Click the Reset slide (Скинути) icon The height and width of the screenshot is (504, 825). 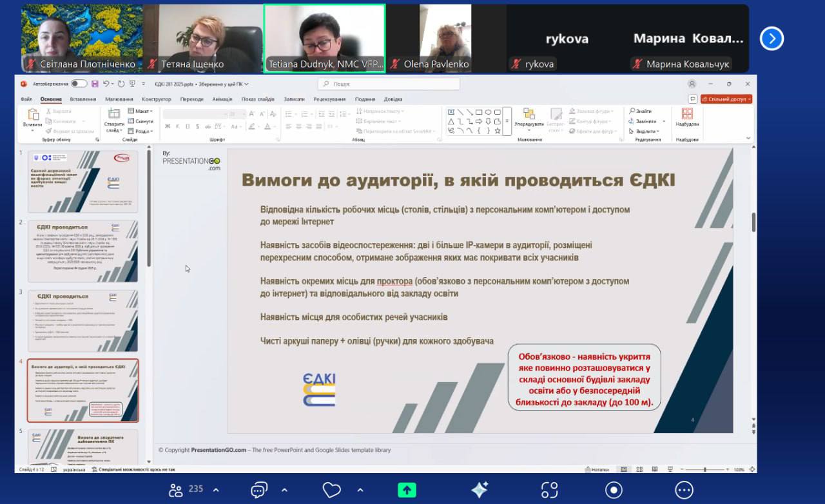coord(141,121)
